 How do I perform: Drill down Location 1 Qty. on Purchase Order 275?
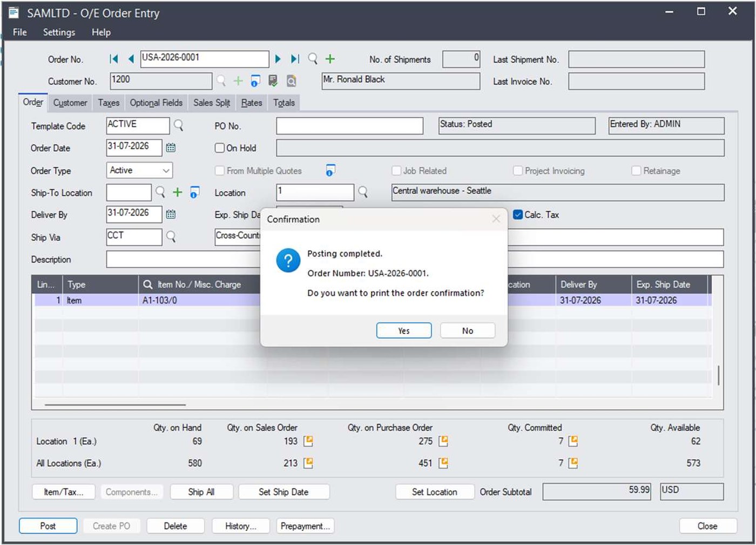click(x=443, y=441)
